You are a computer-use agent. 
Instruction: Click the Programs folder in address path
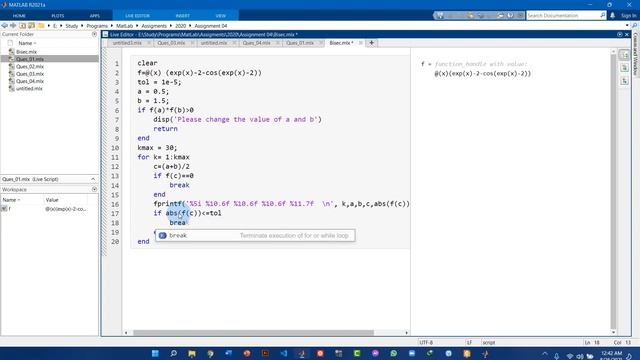point(97,26)
